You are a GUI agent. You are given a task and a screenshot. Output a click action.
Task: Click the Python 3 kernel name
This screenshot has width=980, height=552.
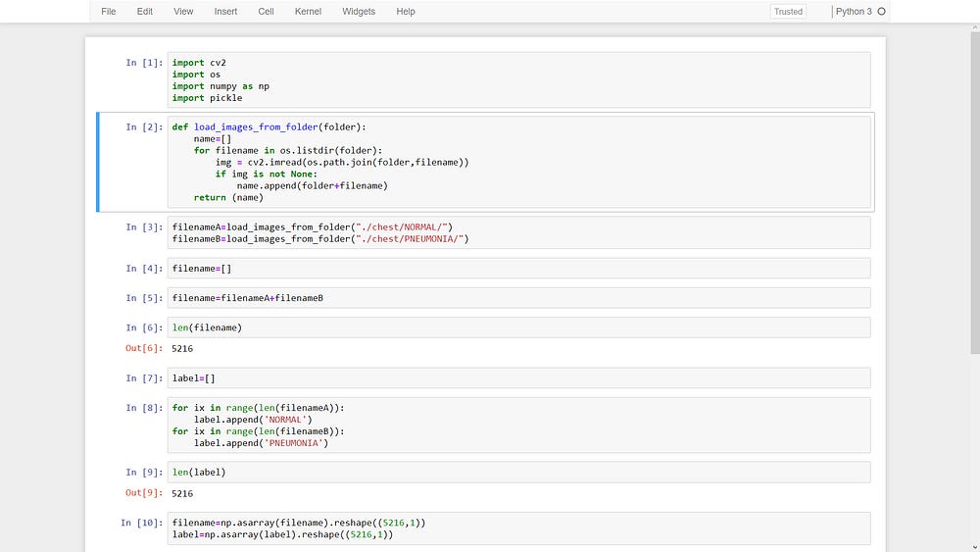click(x=853, y=12)
